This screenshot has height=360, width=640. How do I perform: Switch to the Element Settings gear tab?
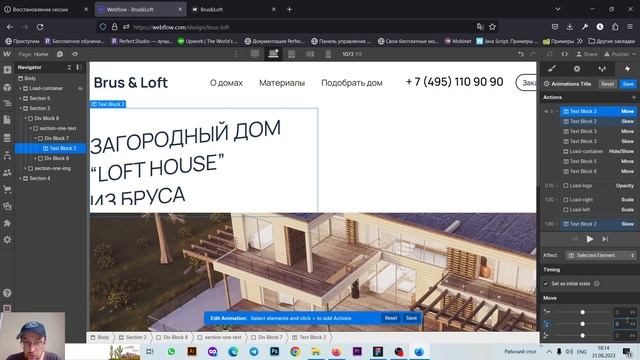577,69
